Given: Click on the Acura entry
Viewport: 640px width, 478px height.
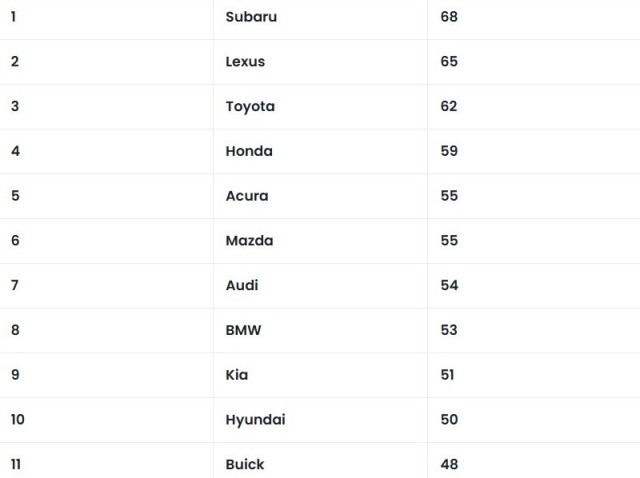Looking at the screenshot, I should tap(247, 196).
